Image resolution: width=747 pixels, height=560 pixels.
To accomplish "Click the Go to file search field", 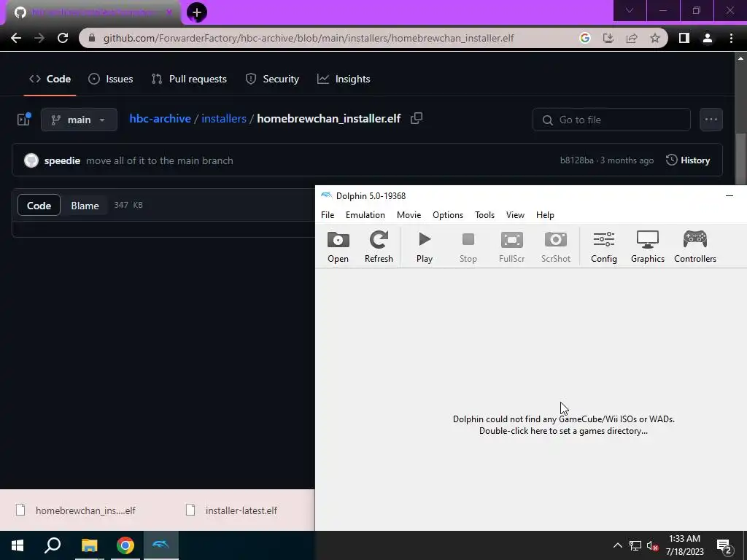I will (612, 120).
